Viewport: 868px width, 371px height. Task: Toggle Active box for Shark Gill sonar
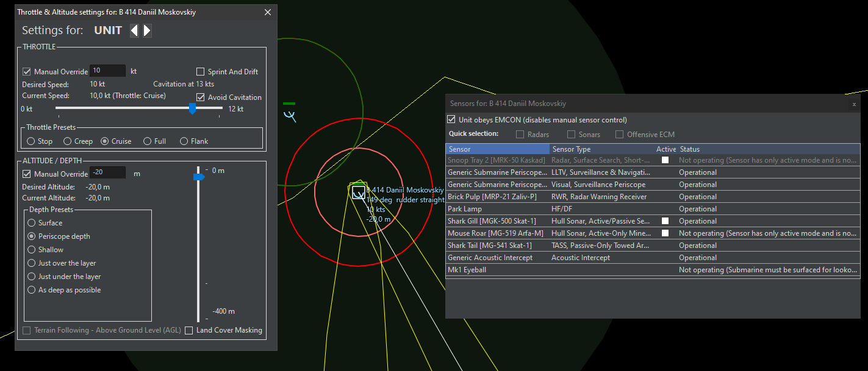coord(665,221)
